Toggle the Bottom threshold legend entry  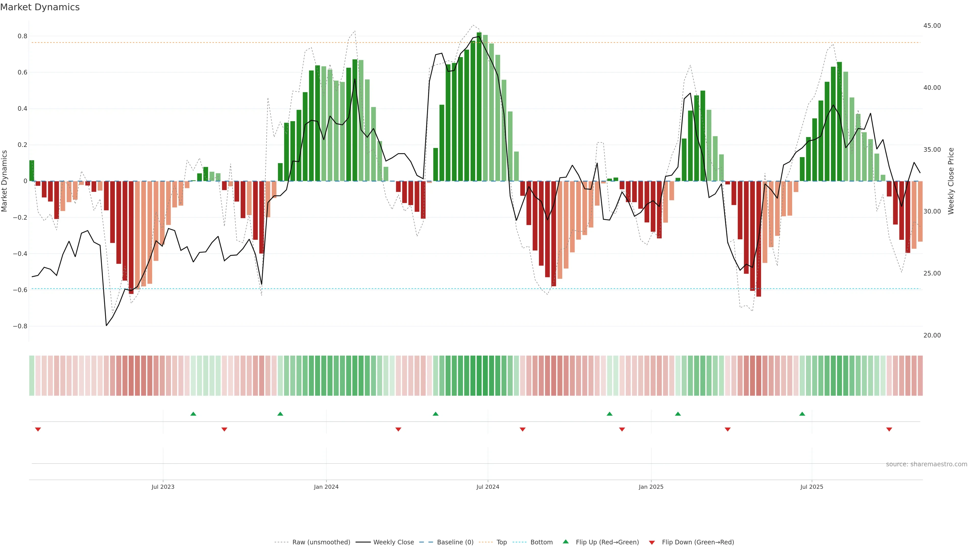pos(541,542)
